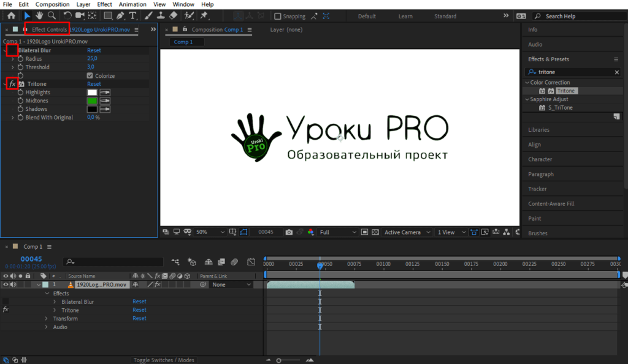Reset the Bilateral Blur effect in Effect Controls
The width and height of the screenshot is (628, 364).
(94, 50)
